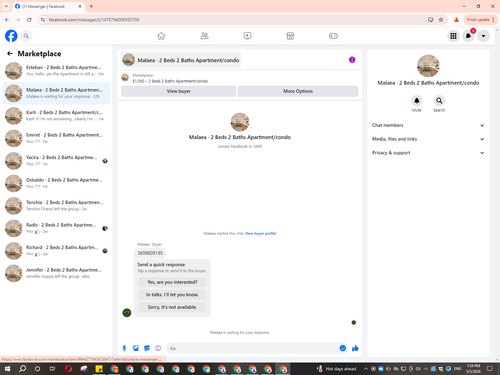The height and width of the screenshot is (375, 500).
Task: Reload the page in browser toolbar
Action: pyautogui.click(x=29, y=20)
